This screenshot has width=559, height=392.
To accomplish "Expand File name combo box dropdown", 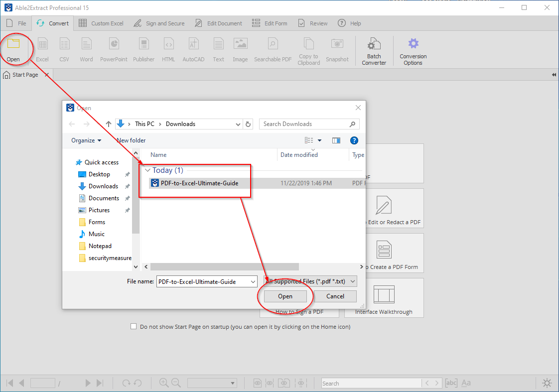I will (253, 281).
